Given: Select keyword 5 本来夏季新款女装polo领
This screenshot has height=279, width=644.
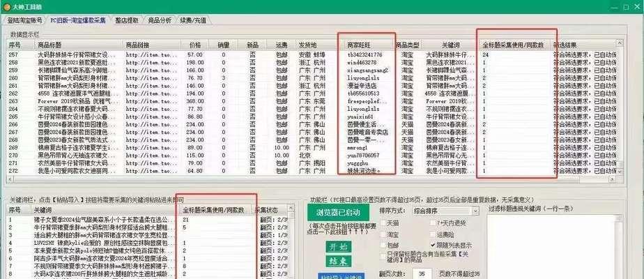Looking at the screenshot, I should tap(148, 250).
